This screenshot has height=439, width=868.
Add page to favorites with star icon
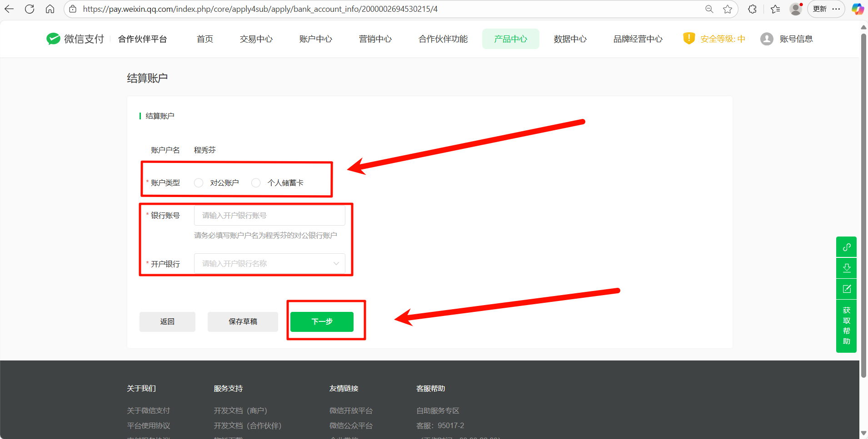click(728, 9)
